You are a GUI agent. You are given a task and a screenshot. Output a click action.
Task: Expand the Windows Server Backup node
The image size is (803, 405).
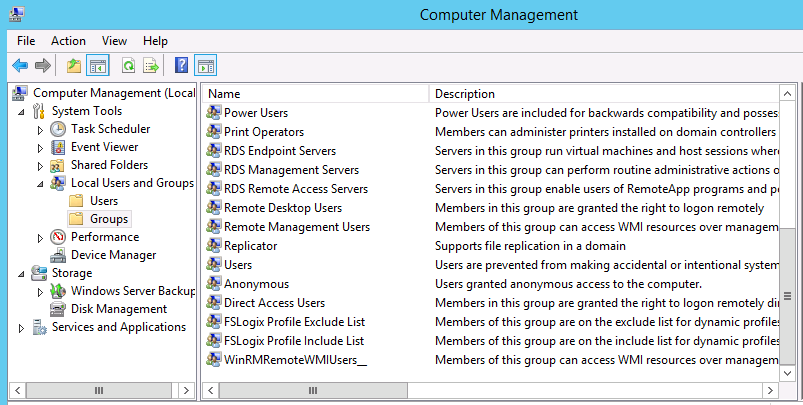40,292
